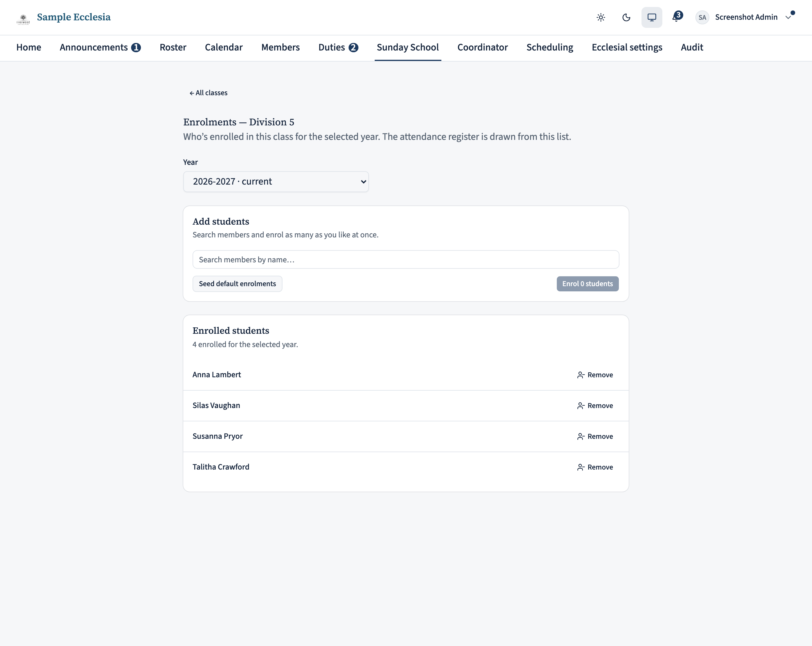Open the Coordinator tab
The image size is (812, 646).
pos(483,48)
